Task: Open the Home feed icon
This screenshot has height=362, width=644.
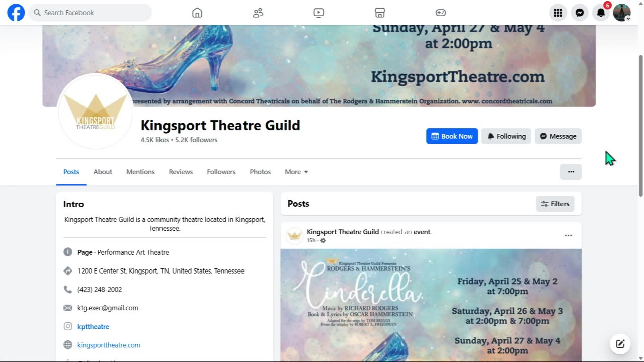Action: 197,13
